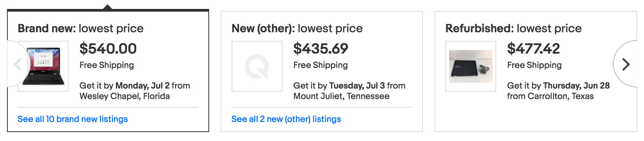Choose the $435.69 price
644x141 pixels.
coord(321,49)
